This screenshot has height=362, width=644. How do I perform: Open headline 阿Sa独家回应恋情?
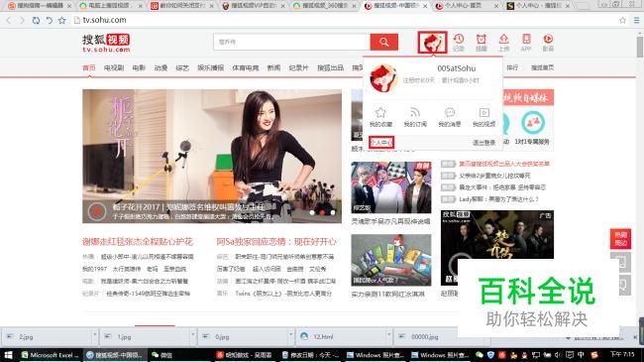click(276, 241)
